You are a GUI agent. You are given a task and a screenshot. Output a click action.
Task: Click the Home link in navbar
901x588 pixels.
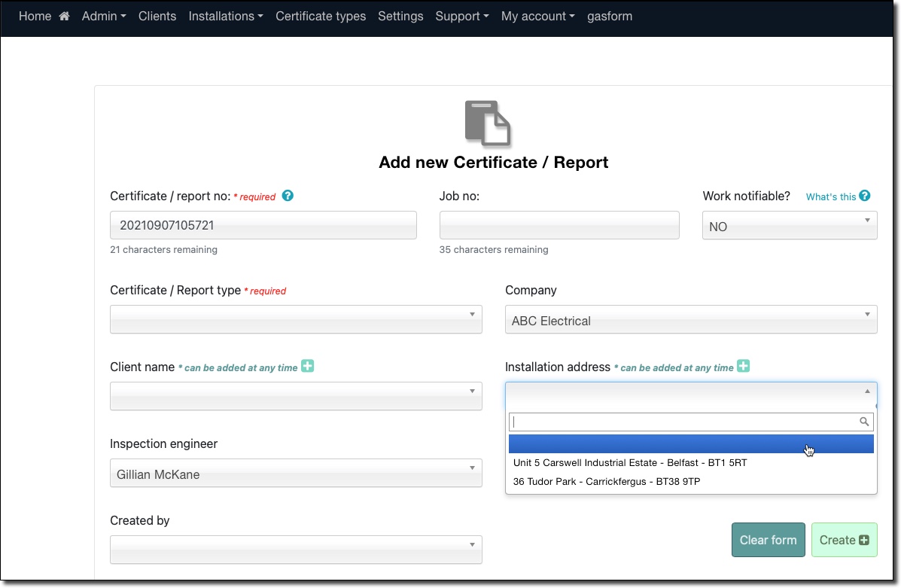[x=35, y=16]
